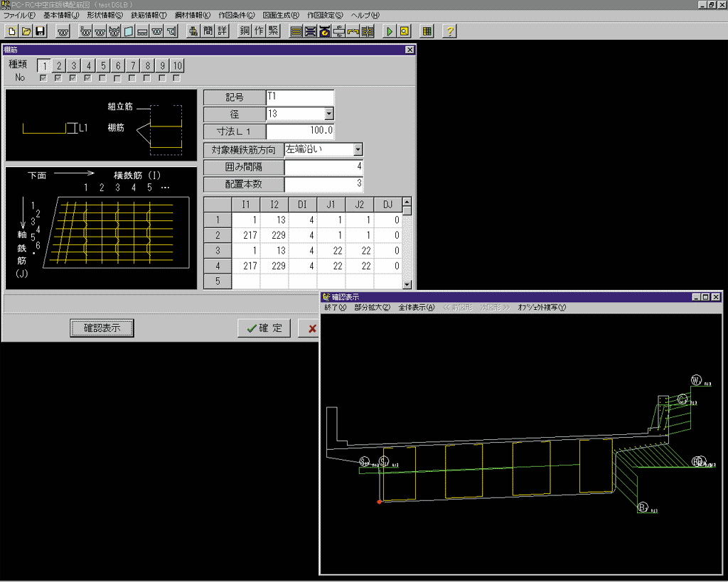Open 全体表示 in the confirmation window menu
Viewport: 728px width, 582px height.
[x=416, y=308]
